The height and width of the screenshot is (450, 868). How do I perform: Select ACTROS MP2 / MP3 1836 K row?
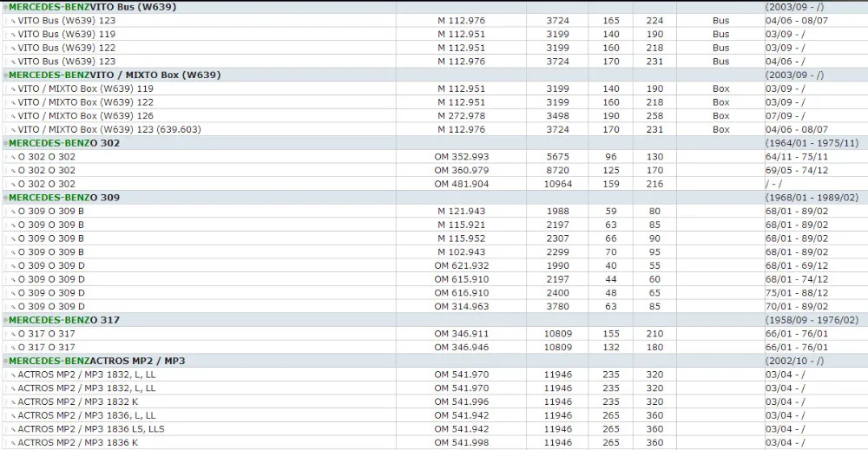click(434, 443)
